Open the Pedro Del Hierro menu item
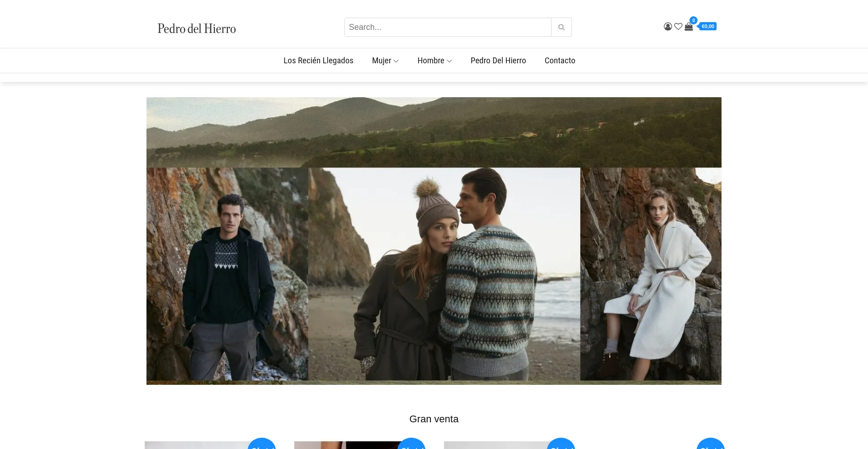 click(498, 61)
